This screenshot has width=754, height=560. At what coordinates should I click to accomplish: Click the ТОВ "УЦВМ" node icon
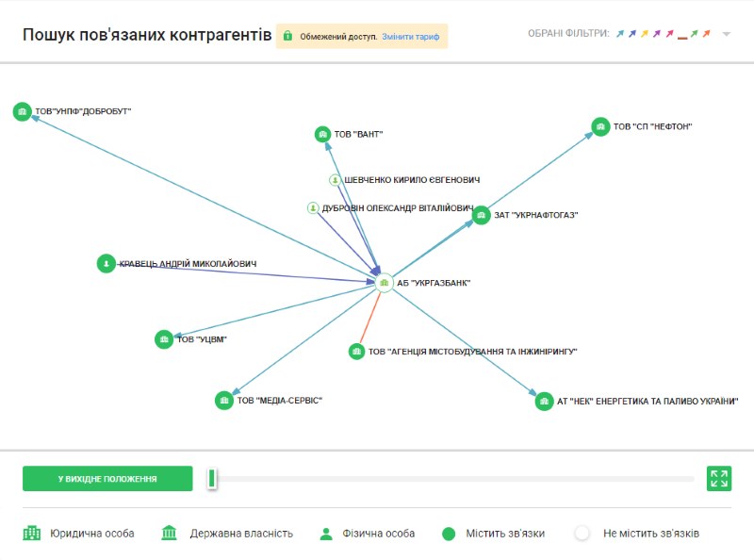coord(164,339)
